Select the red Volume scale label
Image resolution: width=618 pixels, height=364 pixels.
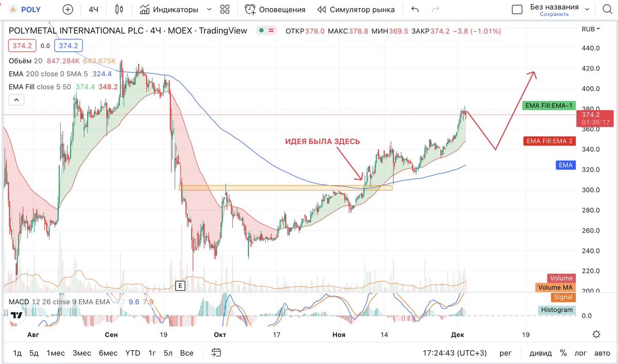point(561,279)
